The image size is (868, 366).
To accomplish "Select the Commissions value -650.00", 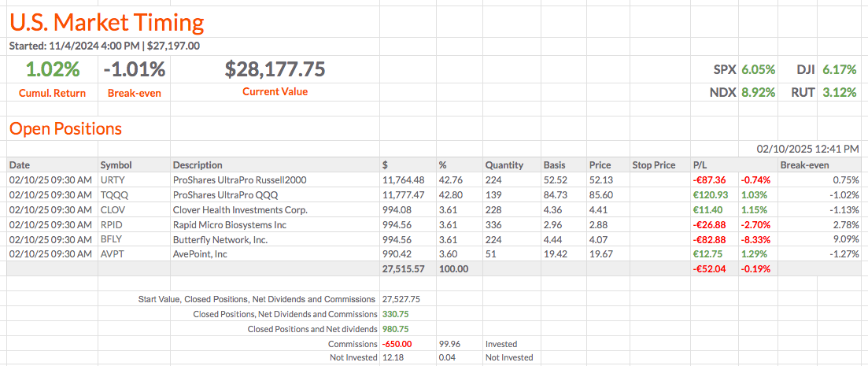I will (397, 344).
